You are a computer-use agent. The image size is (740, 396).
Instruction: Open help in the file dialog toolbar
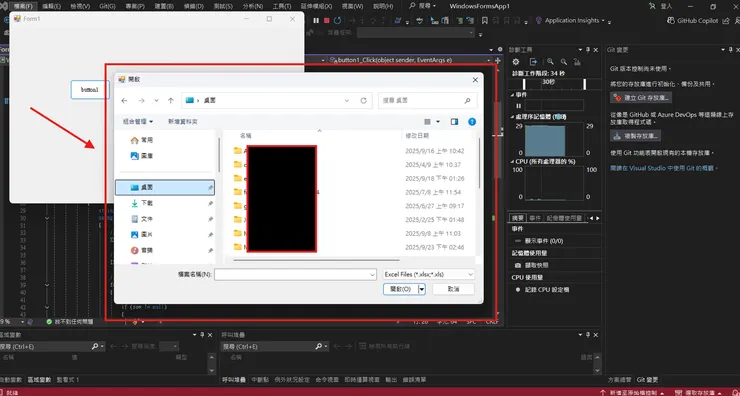pyautogui.click(x=471, y=122)
